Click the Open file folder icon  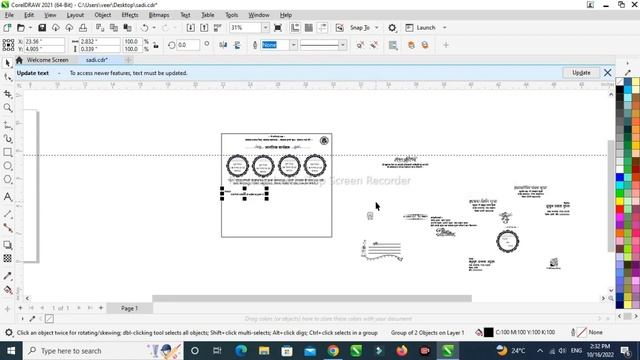coord(21,28)
